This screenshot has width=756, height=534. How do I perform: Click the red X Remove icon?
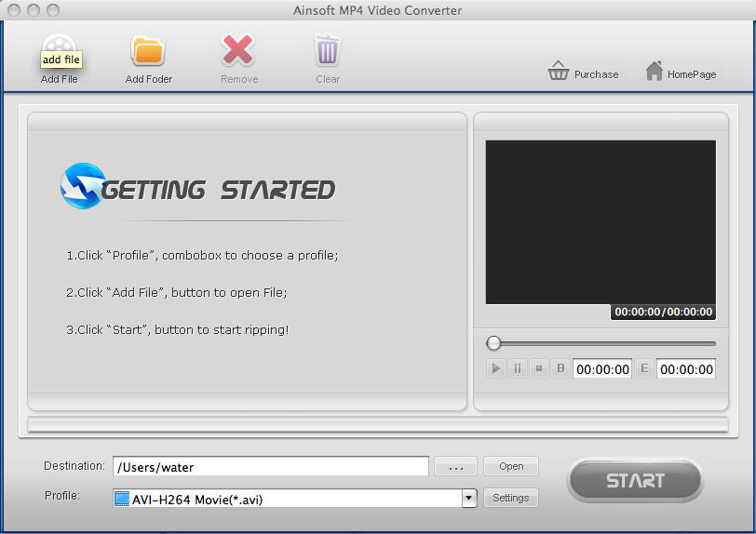pyautogui.click(x=238, y=51)
